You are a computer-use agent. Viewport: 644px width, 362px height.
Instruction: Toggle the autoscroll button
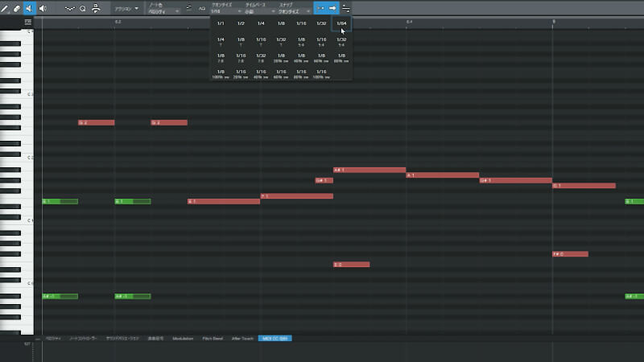(320, 8)
